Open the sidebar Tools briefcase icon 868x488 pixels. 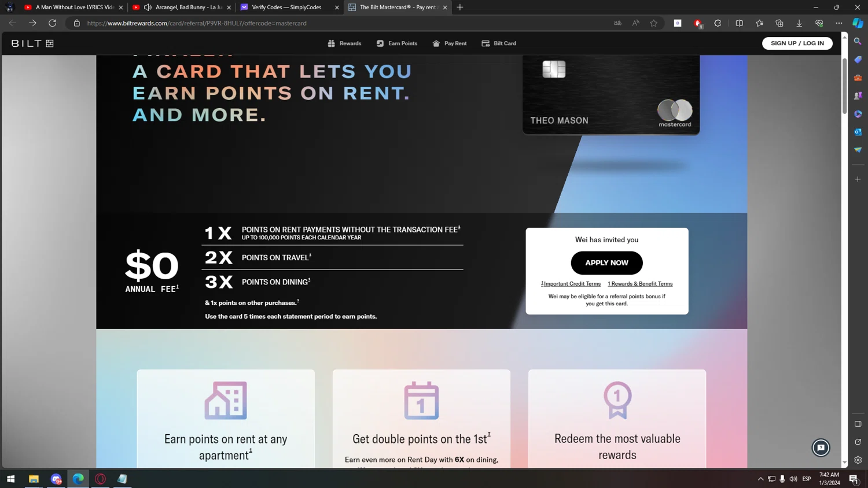858,78
